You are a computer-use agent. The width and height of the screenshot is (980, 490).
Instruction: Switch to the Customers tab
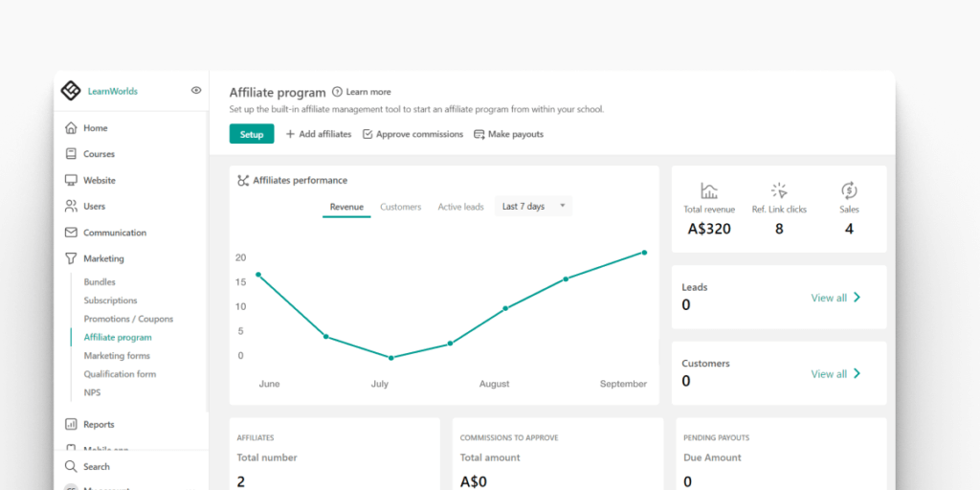[x=401, y=207]
